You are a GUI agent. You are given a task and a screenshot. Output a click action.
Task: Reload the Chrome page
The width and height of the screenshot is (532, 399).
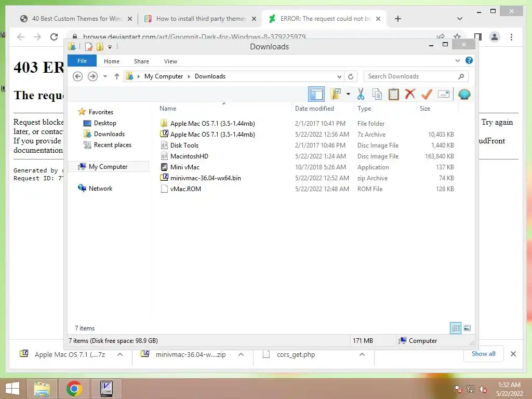(x=54, y=37)
